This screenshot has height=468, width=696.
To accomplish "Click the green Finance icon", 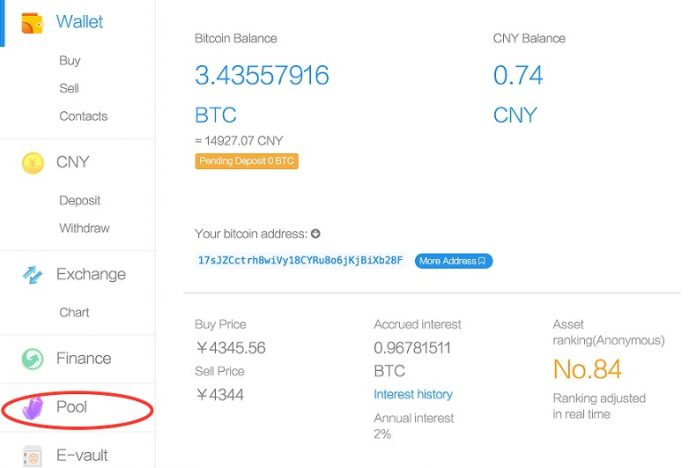I will pyautogui.click(x=32, y=359).
